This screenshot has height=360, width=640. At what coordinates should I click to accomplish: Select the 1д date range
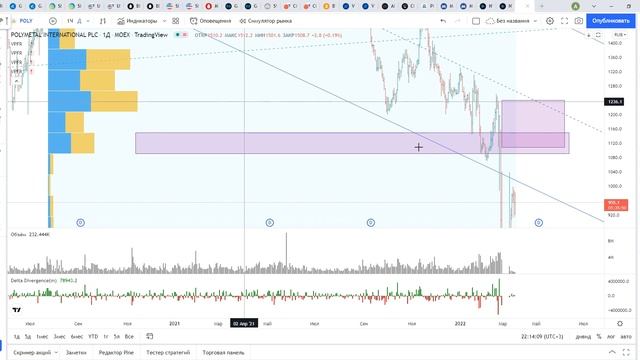point(17,337)
